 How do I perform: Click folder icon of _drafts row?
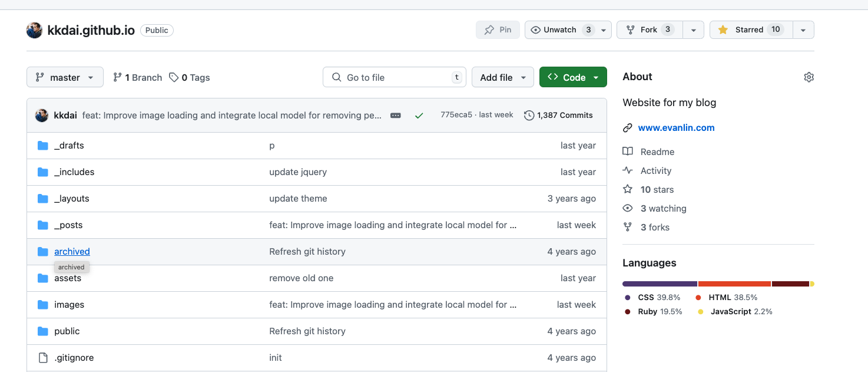(43, 146)
